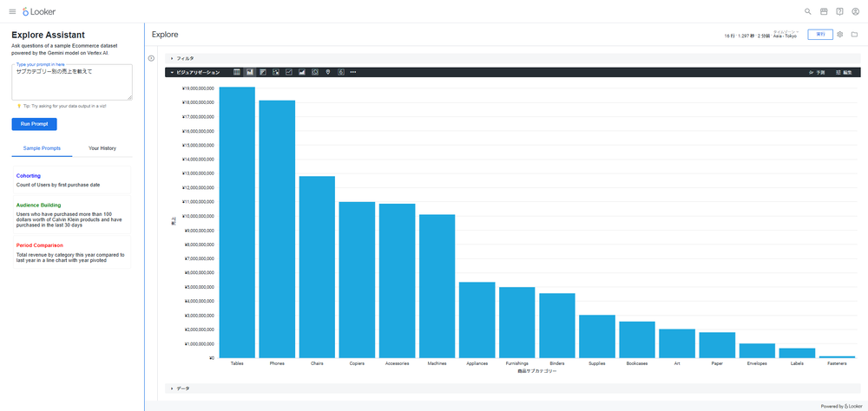Screen dimensions: 868x411
Task: Click the Powered by Looker footer text
Action: (841, 406)
